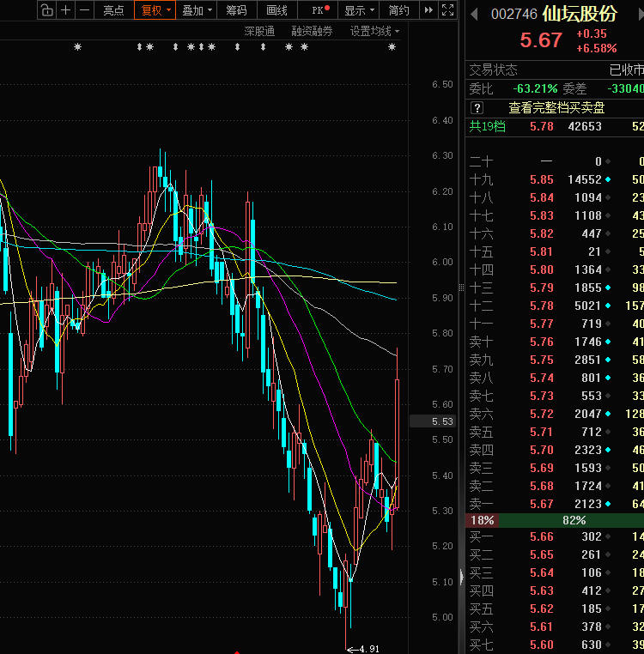
Task: Expand the 叠加 overlay dropdown
Action: [197, 10]
